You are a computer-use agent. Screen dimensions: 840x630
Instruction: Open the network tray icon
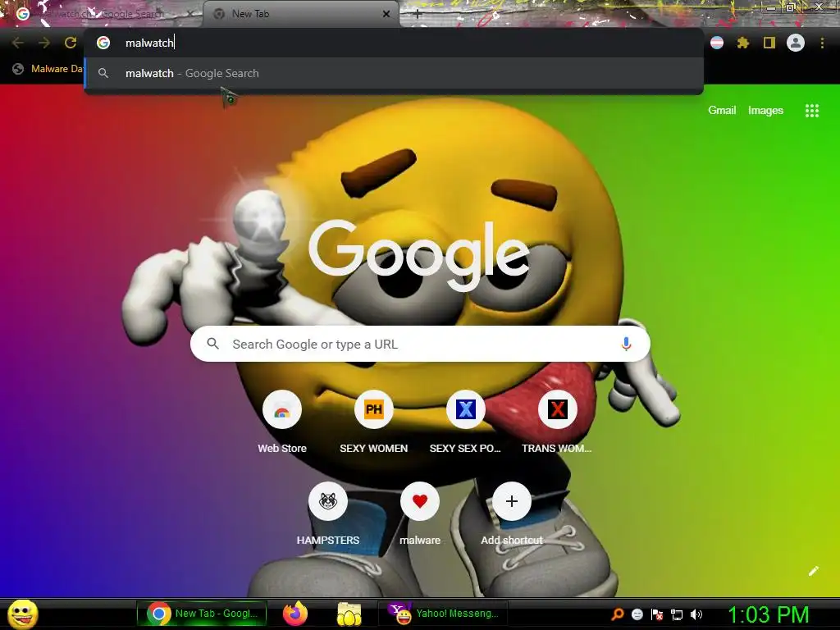click(677, 614)
